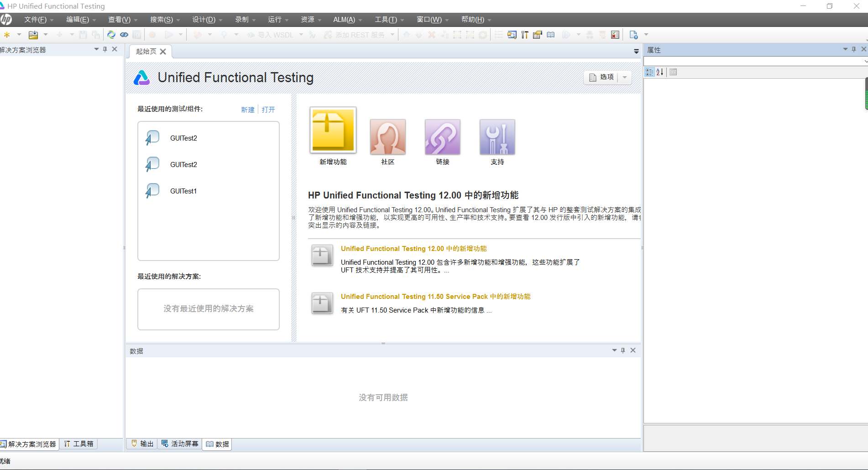868x470 pixels.
Task: Switch to the 活动屏幕 bottom tab
Action: [x=180, y=444]
